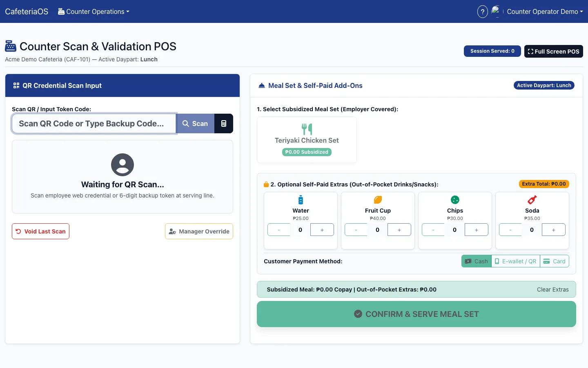Click the Fruit Cup lemon icon
588x368 pixels.
click(x=378, y=200)
